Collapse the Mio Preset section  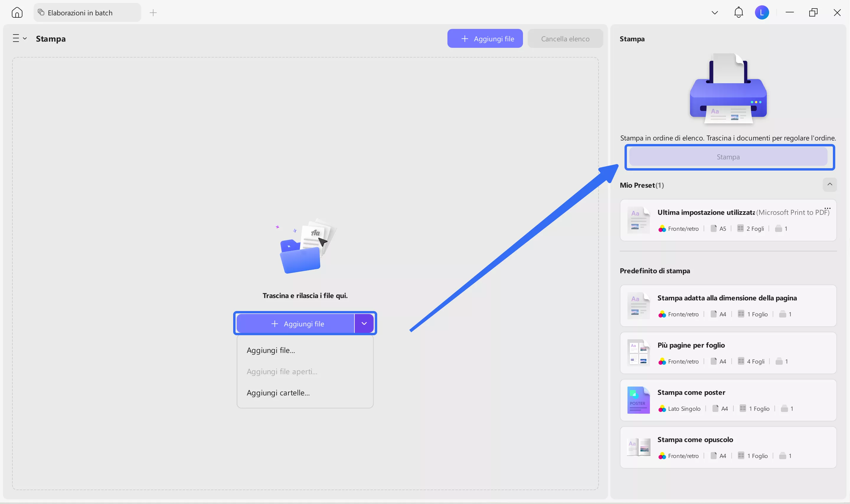pos(829,184)
